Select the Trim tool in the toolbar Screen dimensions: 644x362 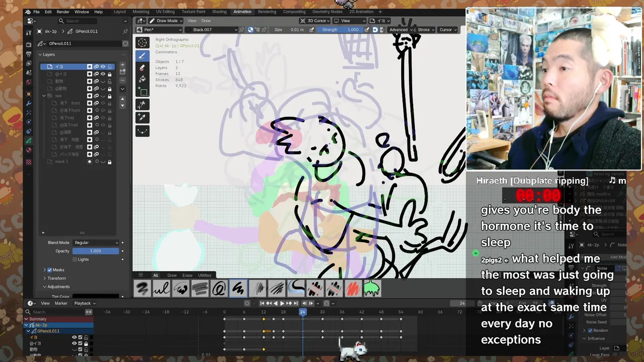pyautogui.click(x=142, y=105)
